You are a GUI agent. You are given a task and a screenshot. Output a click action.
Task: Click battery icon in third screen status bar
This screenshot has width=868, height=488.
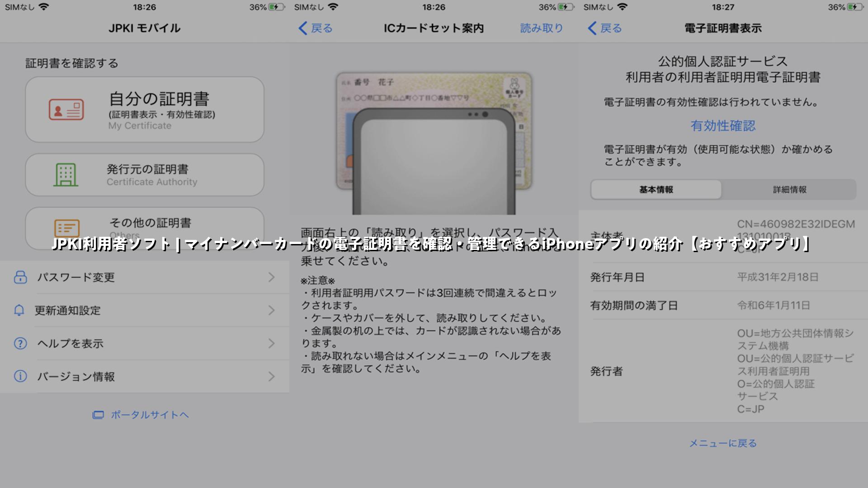click(855, 7)
